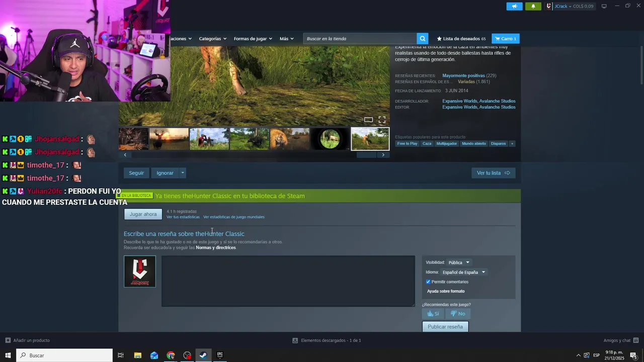Open Ayuda sobre formato link
Viewport: 644px width, 362px height.
click(446, 291)
